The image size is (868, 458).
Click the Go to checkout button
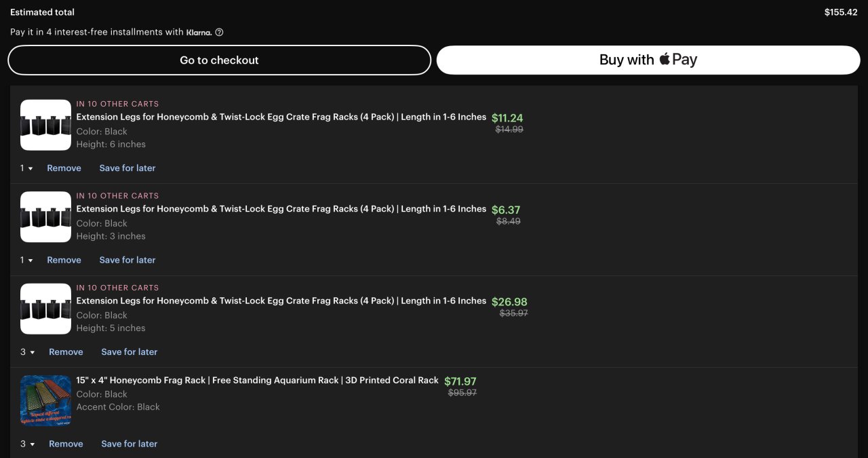219,60
